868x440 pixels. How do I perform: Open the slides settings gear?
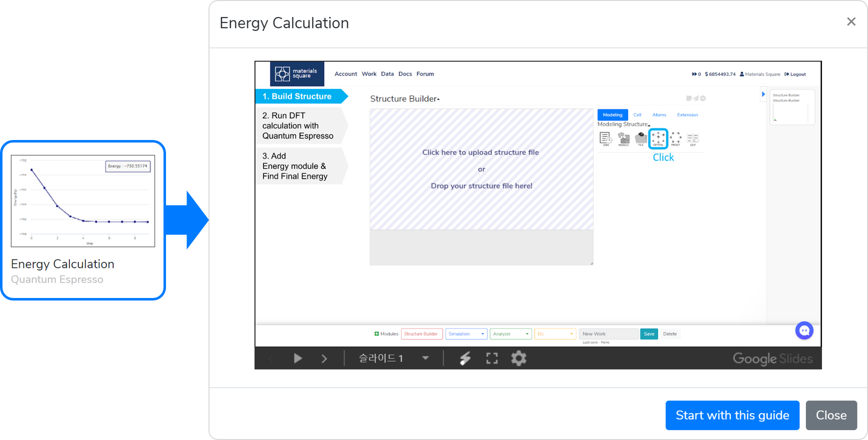point(518,358)
